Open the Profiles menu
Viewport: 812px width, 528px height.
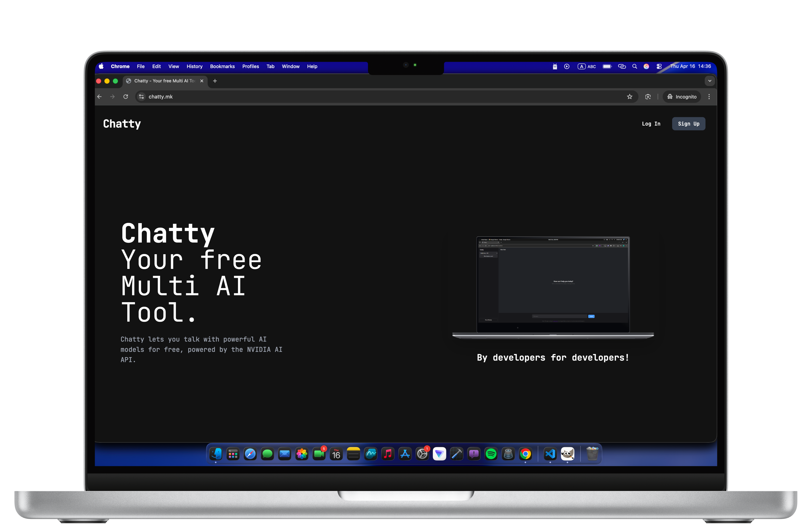click(x=250, y=66)
